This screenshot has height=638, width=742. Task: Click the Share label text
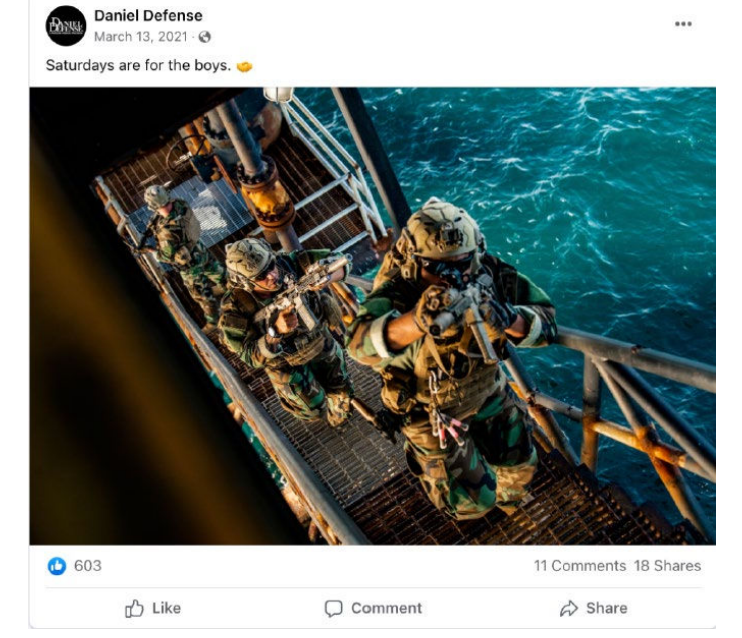(x=606, y=608)
